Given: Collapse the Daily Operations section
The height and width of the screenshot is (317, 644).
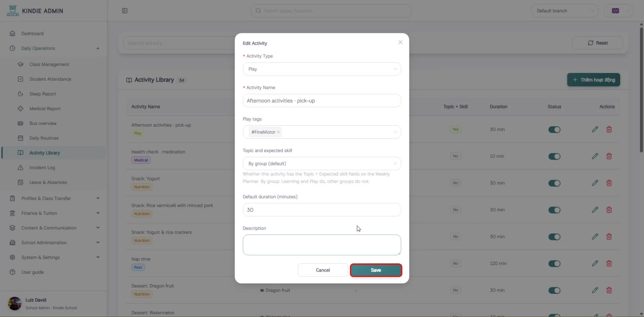Looking at the screenshot, I should (54, 48).
